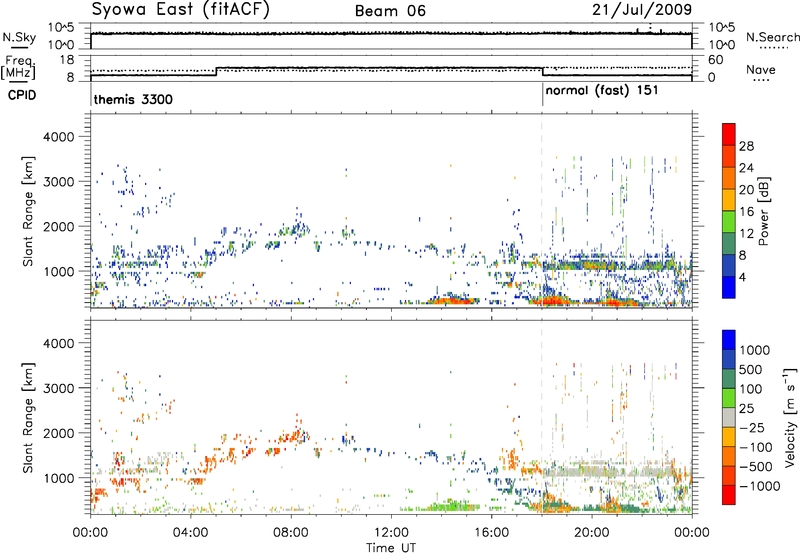800x554 pixels.
Task: Click the dotted line sample under "N.Search"
Action: tap(773, 47)
